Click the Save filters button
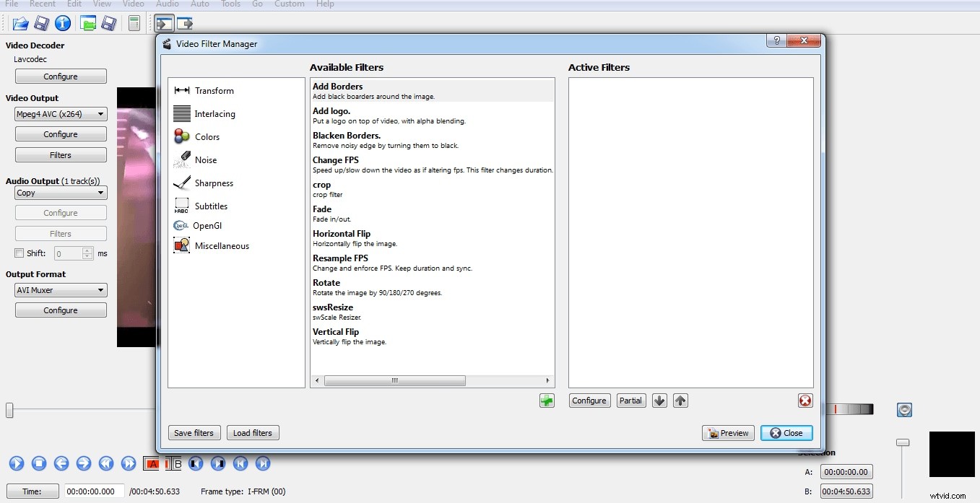The width and height of the screenshot is (980, 503). tap(194, 432)
